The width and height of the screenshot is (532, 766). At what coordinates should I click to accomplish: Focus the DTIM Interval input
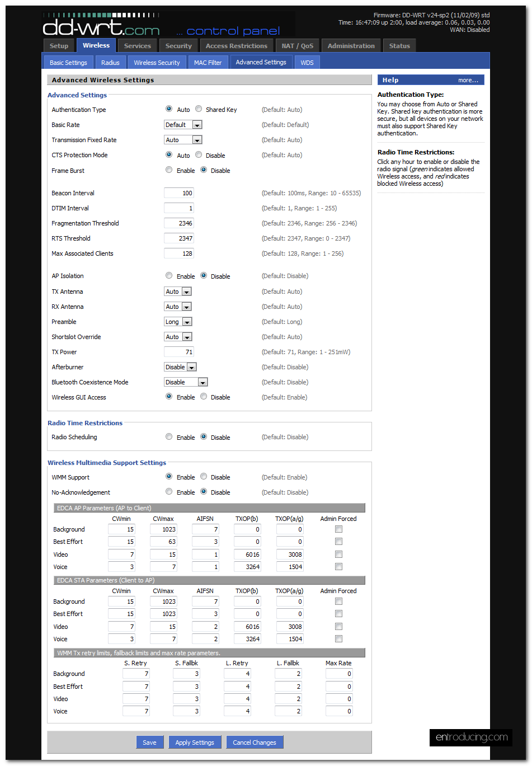coord(179,208)
